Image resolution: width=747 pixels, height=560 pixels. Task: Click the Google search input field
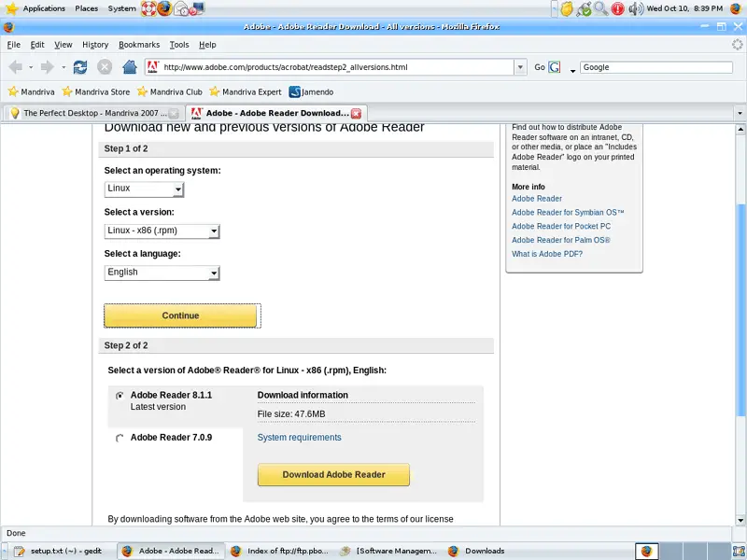656,67
